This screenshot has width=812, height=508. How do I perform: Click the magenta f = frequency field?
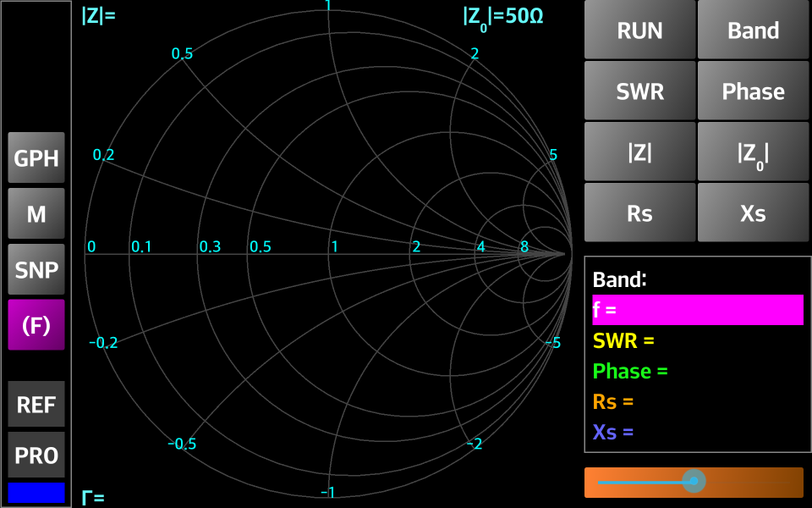coord(698,310)
